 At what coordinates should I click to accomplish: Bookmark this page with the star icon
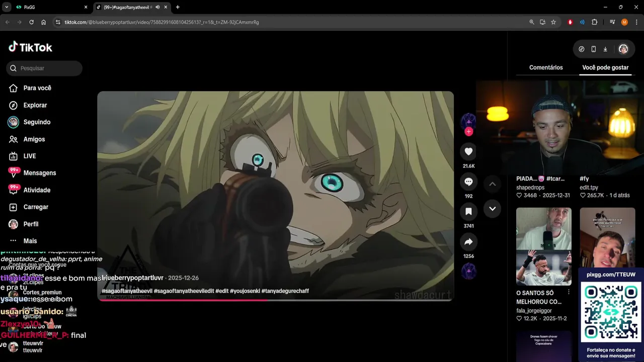pyautogui.click(x=553, y=22)
